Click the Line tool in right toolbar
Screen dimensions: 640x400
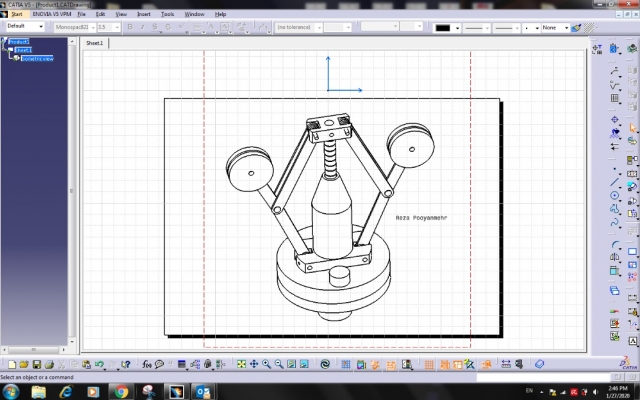614,182
